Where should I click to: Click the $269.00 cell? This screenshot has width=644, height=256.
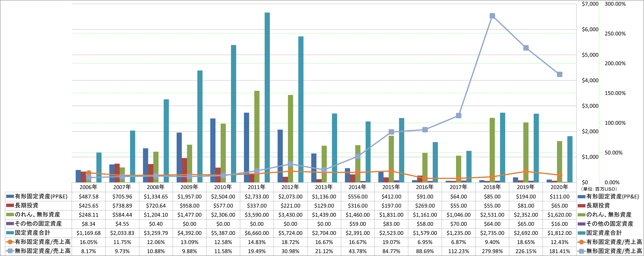(x=425, y=206)
